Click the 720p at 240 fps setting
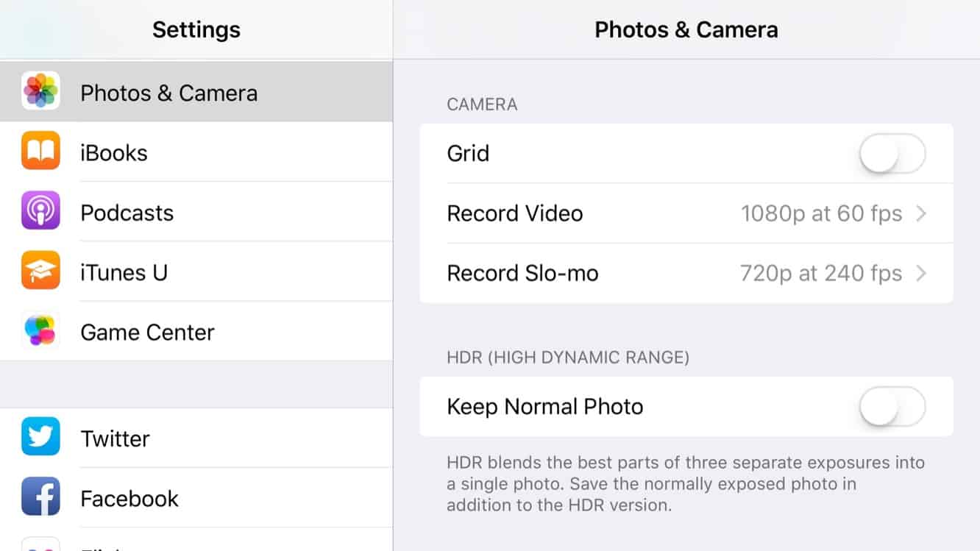This screenshot has width=980, height=551. coord(822,273)
